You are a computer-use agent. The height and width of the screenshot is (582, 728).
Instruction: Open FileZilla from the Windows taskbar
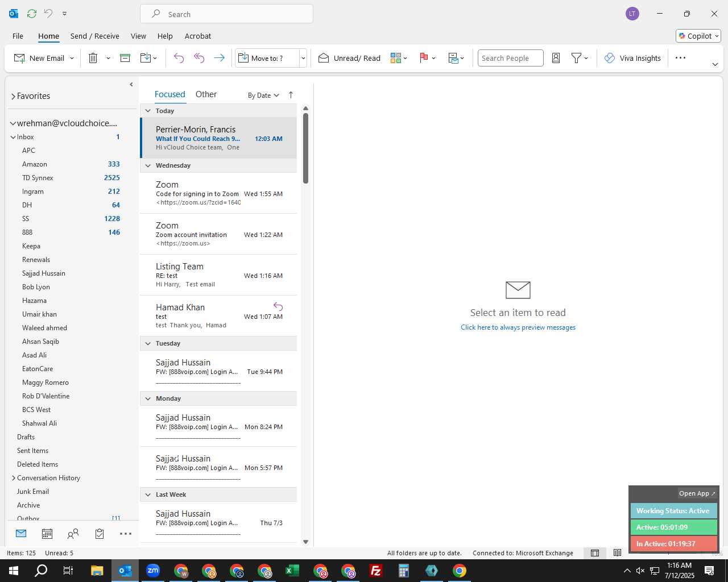376,571
